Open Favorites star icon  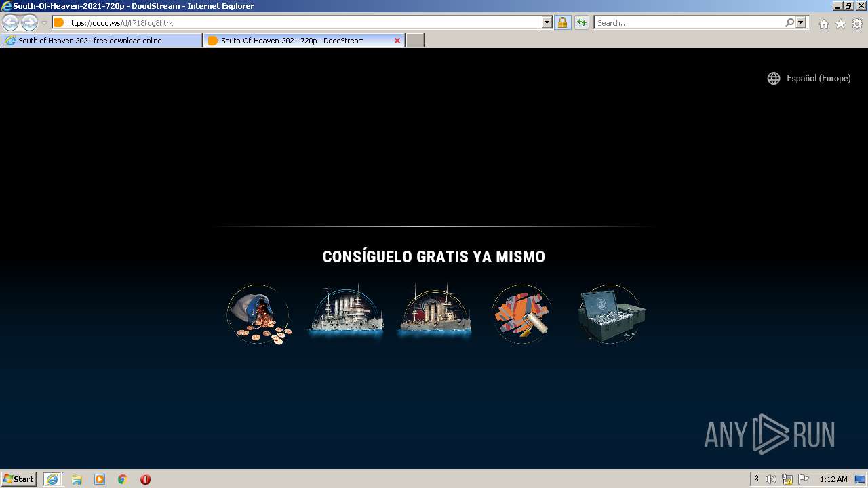tap(840, 24)
